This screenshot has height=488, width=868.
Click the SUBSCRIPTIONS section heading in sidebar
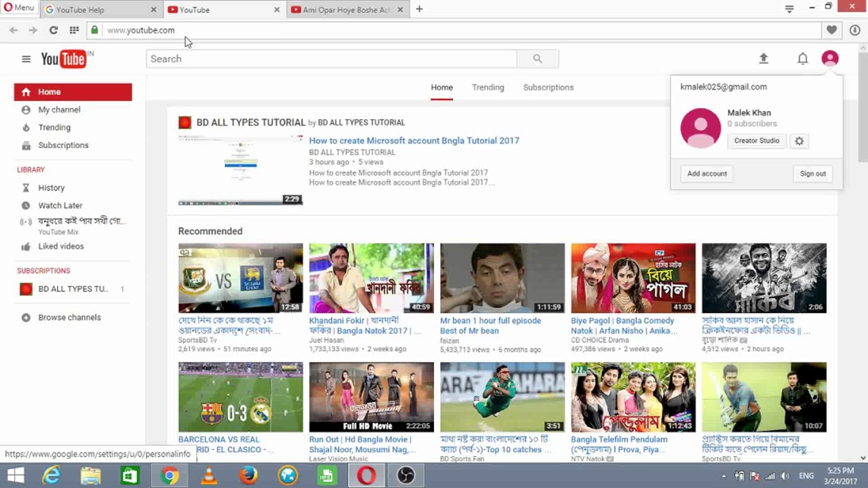point(43,271)
